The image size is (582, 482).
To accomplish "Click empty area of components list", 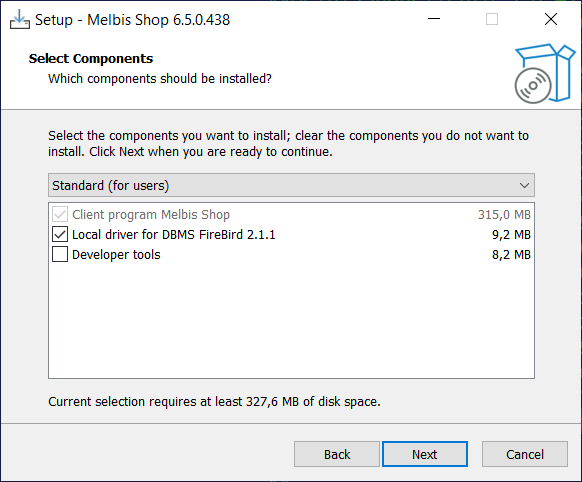I will tap(291, 321).
